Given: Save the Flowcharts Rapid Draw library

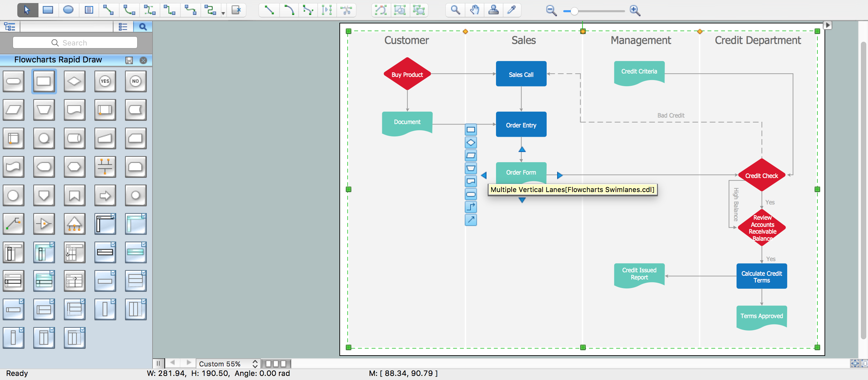Looking at the screenshot, I should (x=129, y=60).
